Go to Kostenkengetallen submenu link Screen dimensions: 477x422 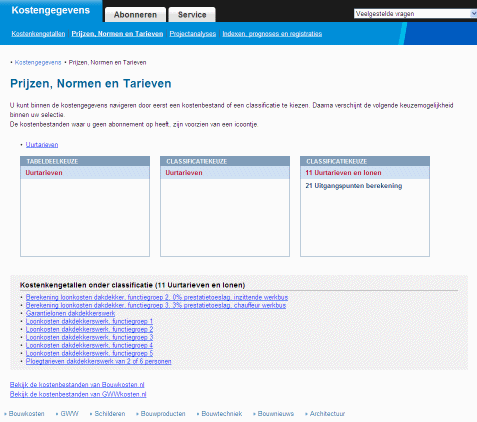pyautogui.click(x=38, y=34)
